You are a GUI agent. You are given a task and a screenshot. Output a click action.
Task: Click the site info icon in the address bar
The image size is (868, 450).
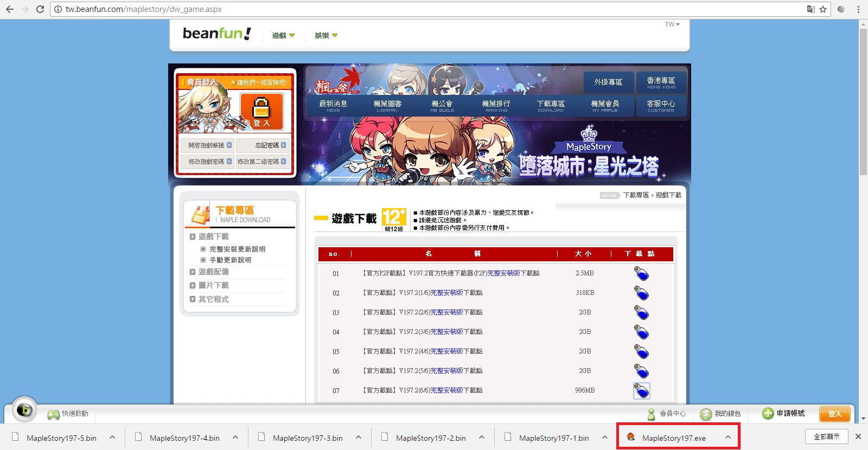58,9
